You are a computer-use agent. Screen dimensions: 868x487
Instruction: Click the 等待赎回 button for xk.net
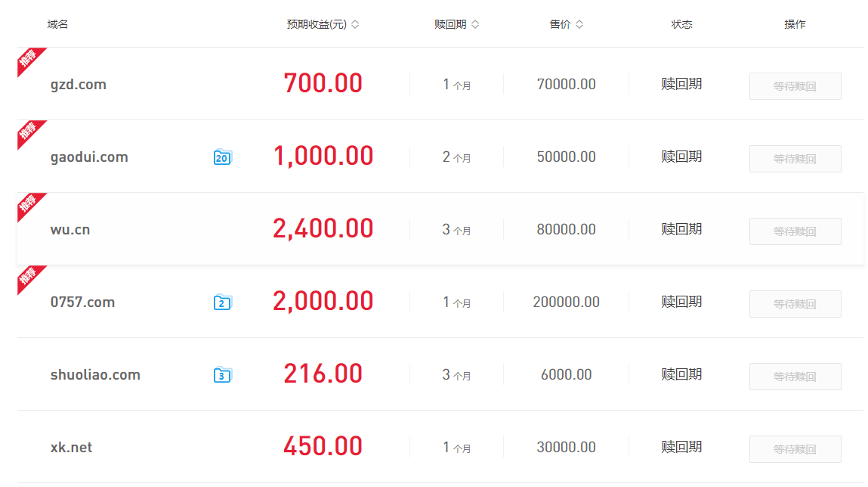[795, 449]
